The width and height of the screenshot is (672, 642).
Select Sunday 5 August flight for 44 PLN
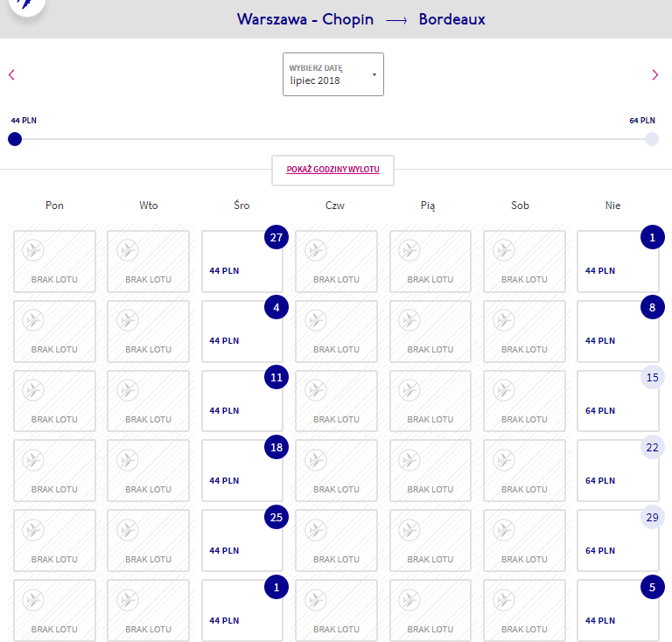click(618, 611)
